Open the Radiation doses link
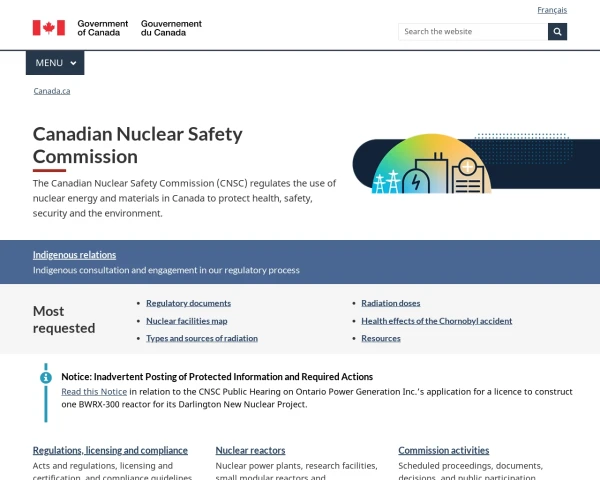This screenshot has width=600, height=480. point(391,303)
